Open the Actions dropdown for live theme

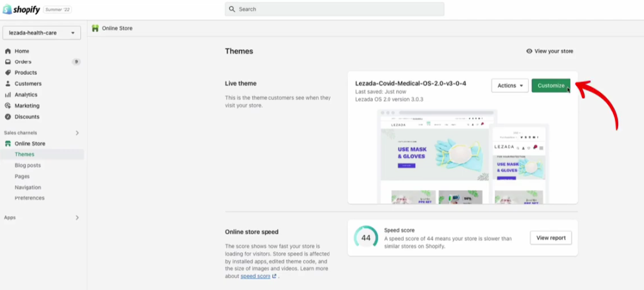509,86
